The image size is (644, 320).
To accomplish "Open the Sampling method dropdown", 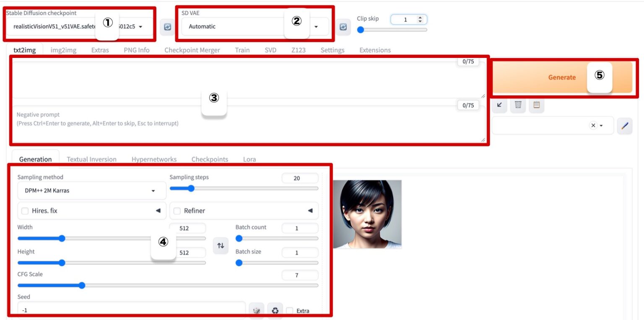I will tap(86, 191).
